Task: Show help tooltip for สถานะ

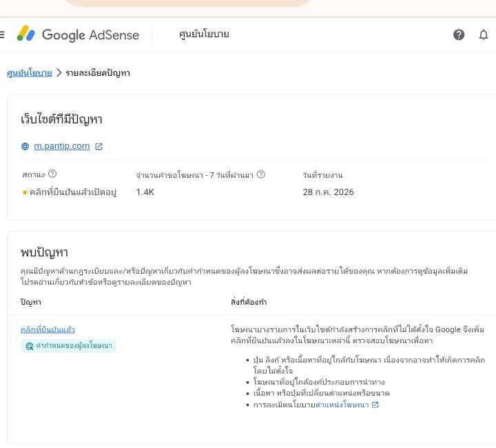Action: tap(52, 174)
